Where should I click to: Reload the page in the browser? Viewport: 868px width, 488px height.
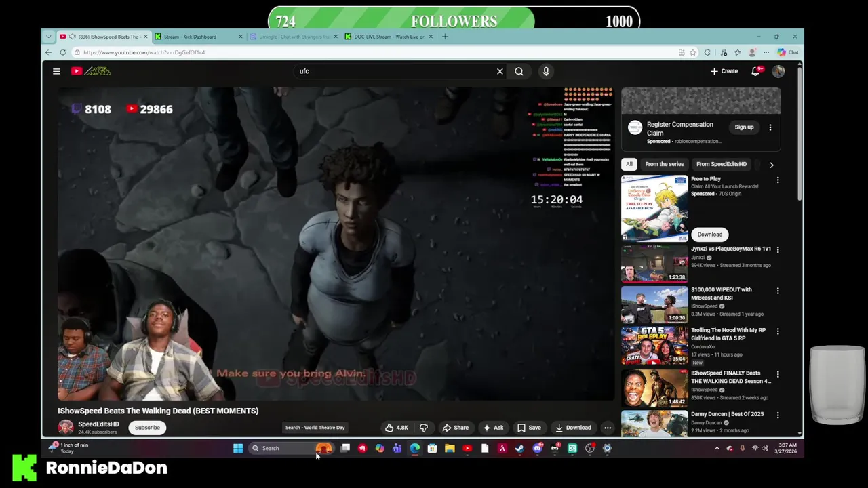click(x=62, y=52)
